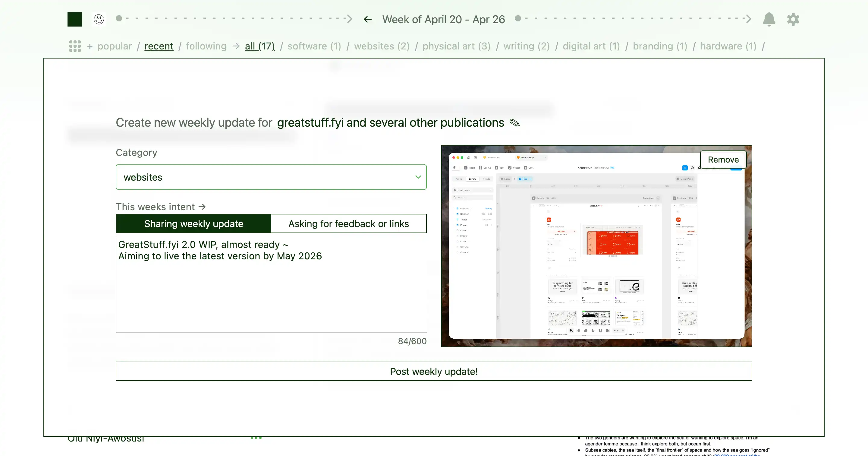868x456 pixels.
Task: Filter by physical art (3)
Action: point(457,46)
